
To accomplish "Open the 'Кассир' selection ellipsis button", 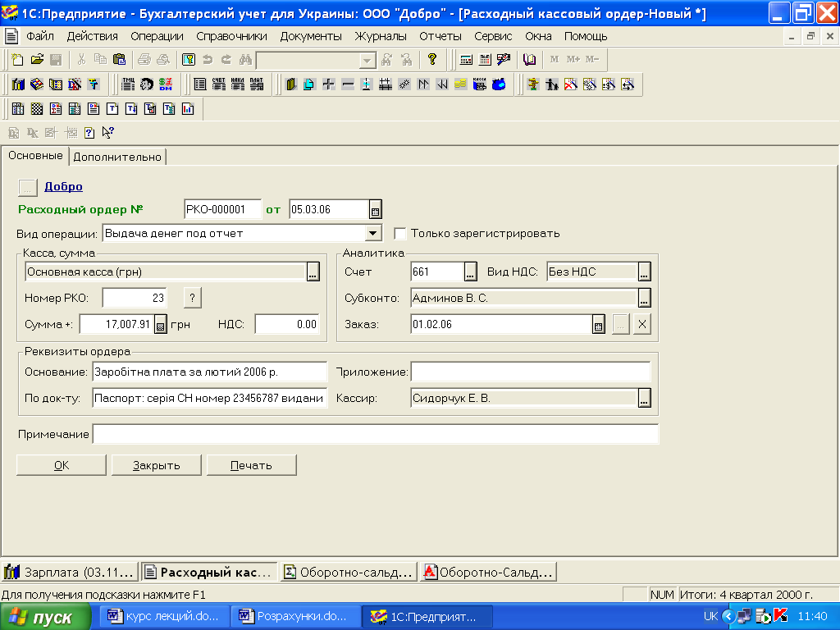I will [644, 399].
